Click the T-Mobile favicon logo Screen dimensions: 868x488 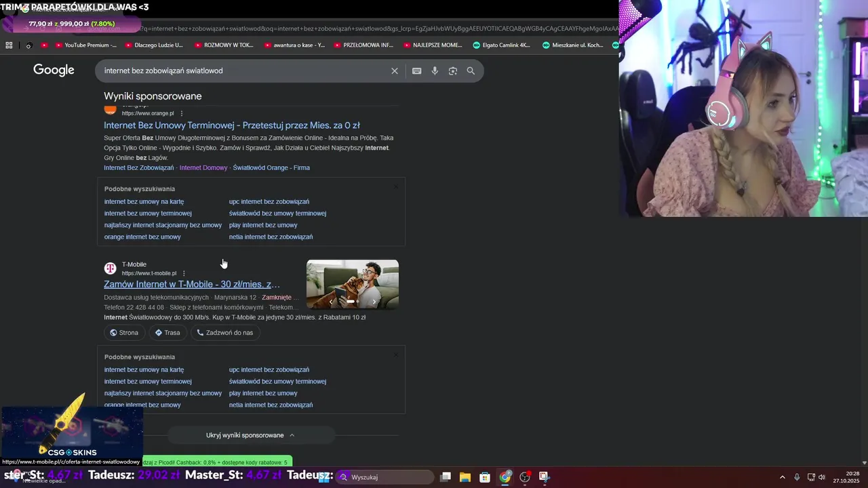point(110,268)
